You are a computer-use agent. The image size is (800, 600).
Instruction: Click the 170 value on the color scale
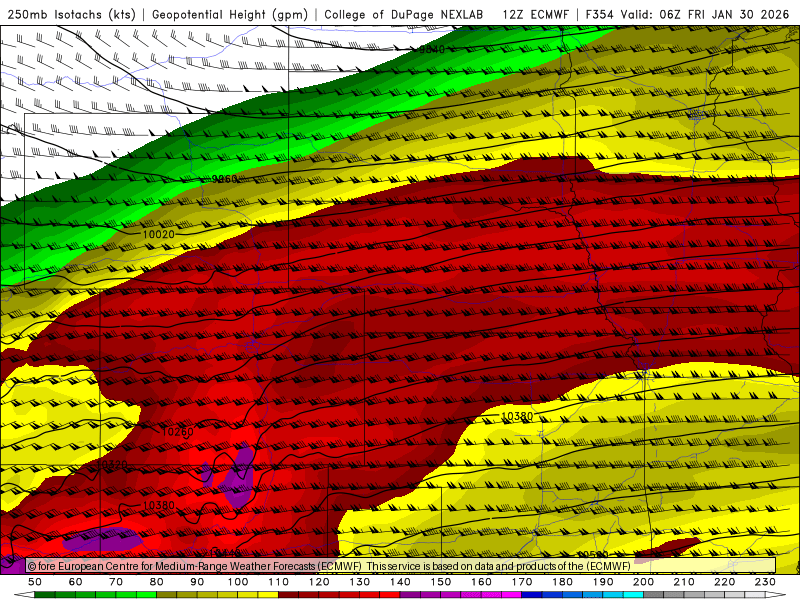(522, 582)
